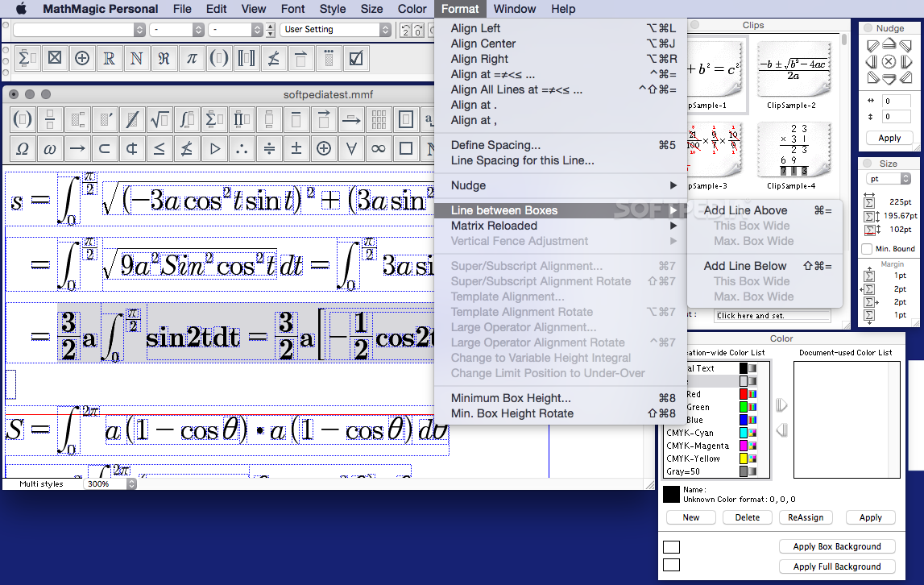
Task: Enable the Min. Bound checkbox
Action: click(867, 249)
